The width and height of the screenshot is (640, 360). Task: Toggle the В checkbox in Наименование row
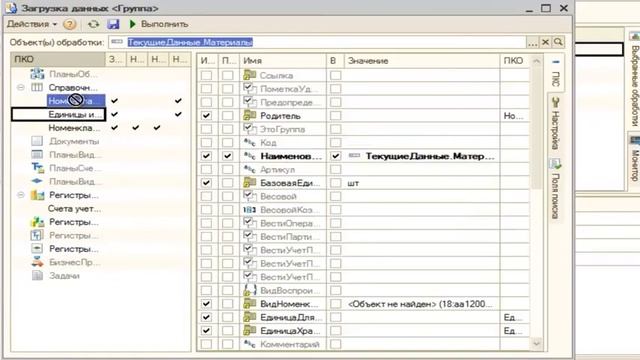tap(336, 156)
